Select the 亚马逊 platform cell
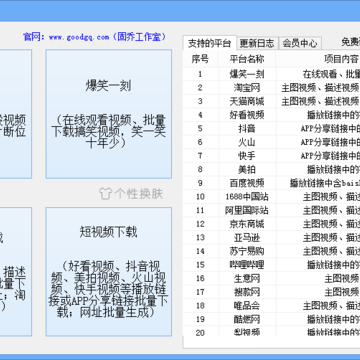Image resolution: width=360 pixels, height=360 pixels. (x=247, y=238)
